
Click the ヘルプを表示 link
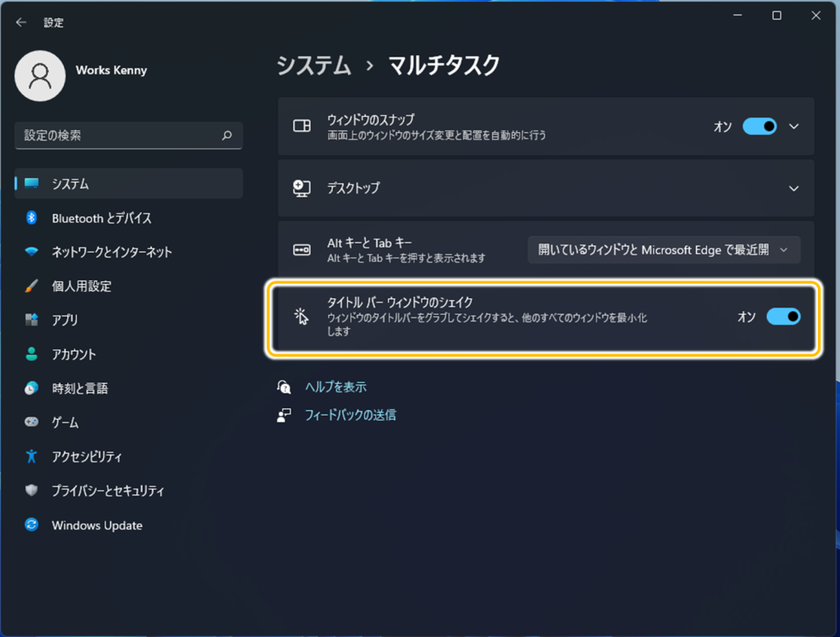336,387
